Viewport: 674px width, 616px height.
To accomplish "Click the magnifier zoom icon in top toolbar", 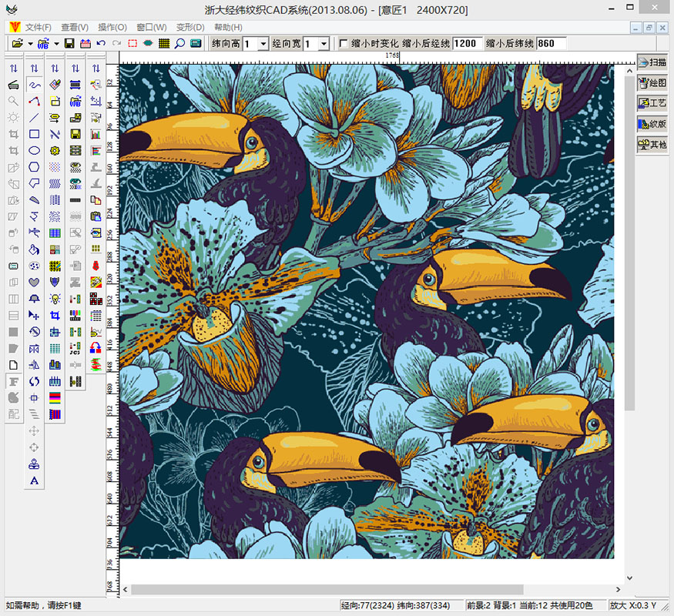I will point(179,44).
